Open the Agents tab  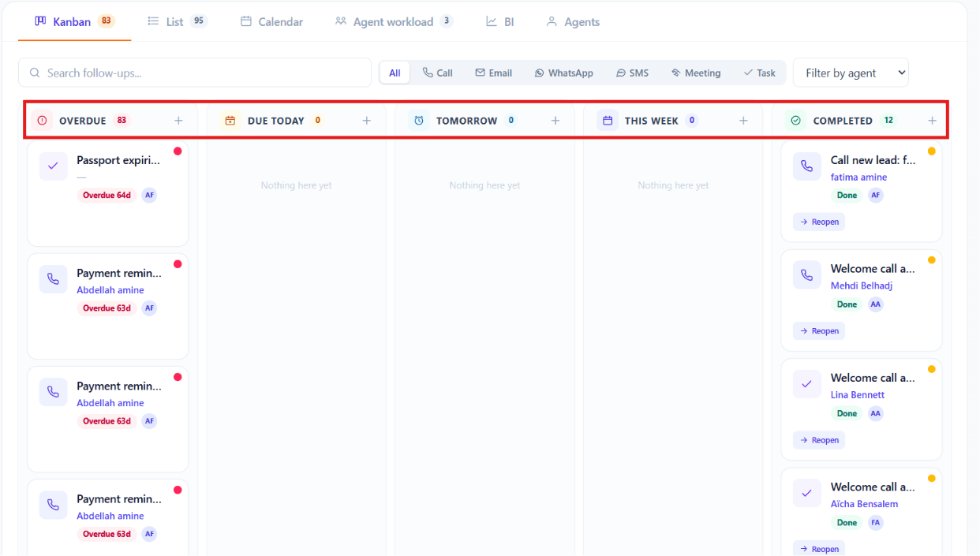[x=573, y=21]
